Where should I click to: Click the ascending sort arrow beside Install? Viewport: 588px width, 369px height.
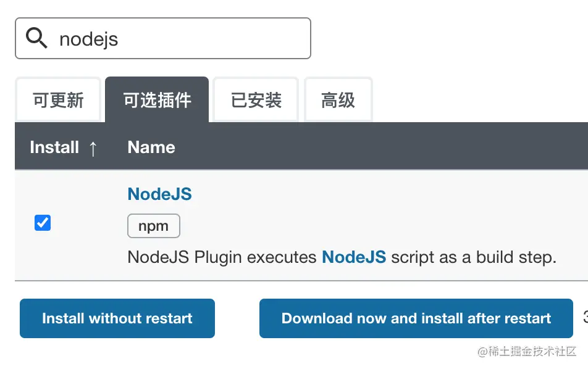(x=93, y=148)
